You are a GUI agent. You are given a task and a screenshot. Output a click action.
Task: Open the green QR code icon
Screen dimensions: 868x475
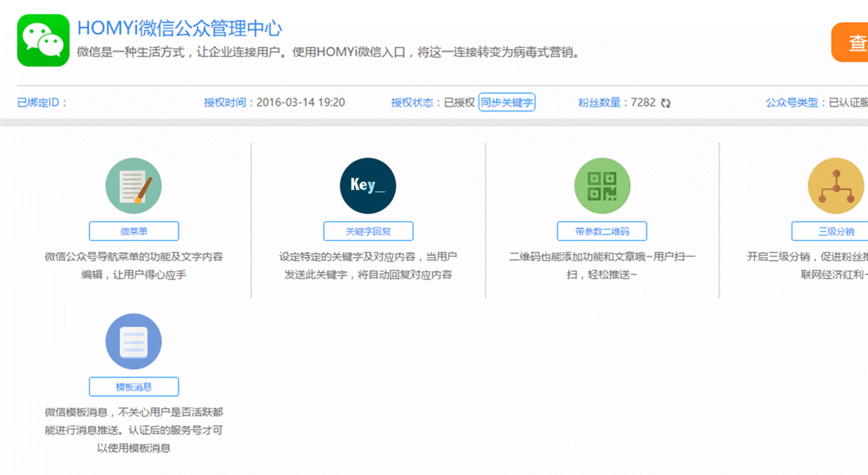(602, 186)
